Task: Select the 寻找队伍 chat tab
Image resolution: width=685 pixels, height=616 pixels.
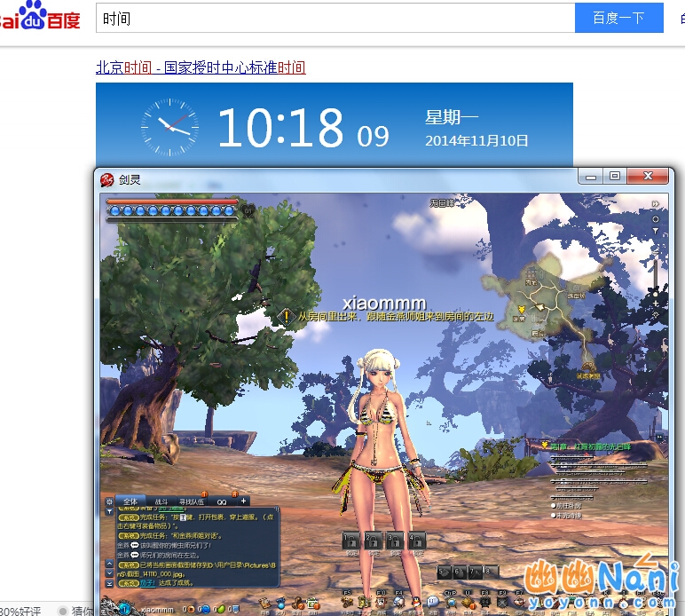Action: pyautogui.click(x=192, y=502)
